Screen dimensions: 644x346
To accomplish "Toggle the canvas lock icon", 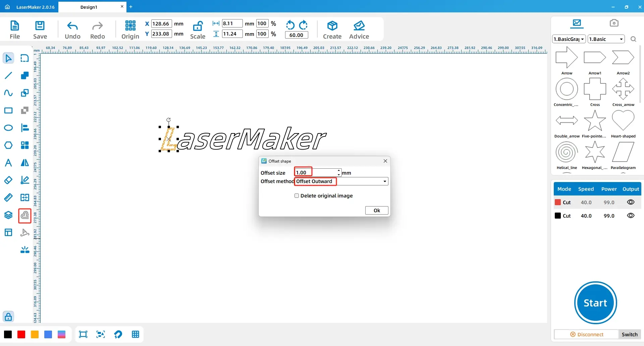I will click(8, 316).
